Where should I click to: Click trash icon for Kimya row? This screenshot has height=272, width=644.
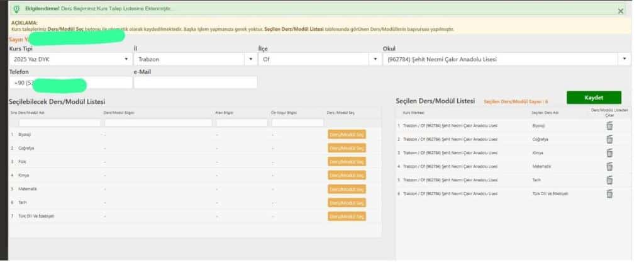[609, 153]
